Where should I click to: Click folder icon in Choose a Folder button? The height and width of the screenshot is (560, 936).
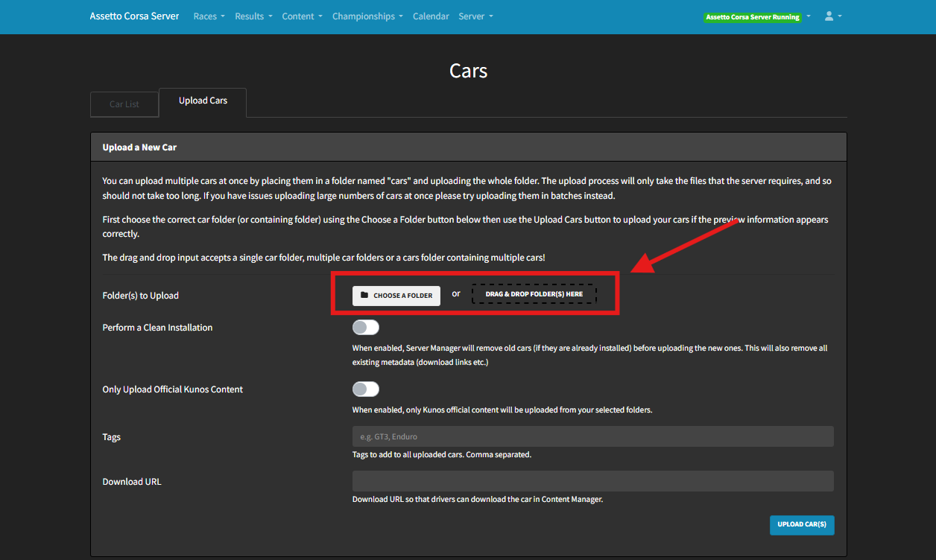click(x=364, y=295)
